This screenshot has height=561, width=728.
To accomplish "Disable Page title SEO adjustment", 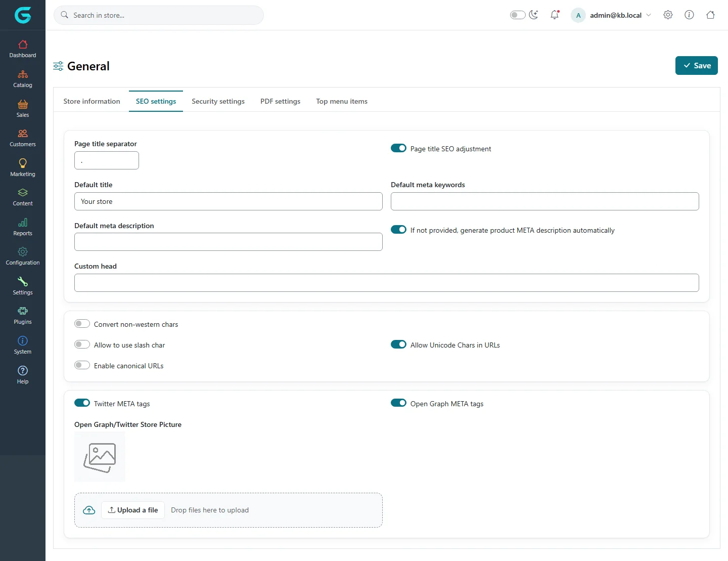I will pos(398,148).
